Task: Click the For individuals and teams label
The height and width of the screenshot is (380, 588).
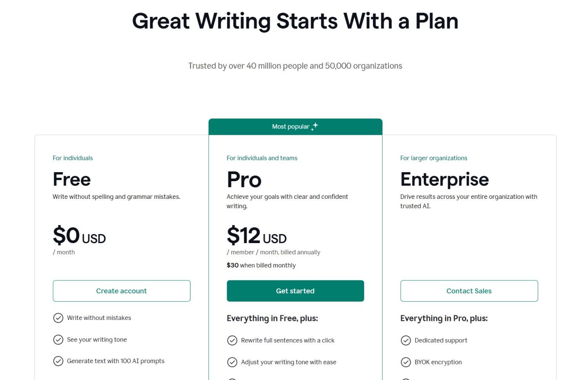Action: click(x=262, y=158)
